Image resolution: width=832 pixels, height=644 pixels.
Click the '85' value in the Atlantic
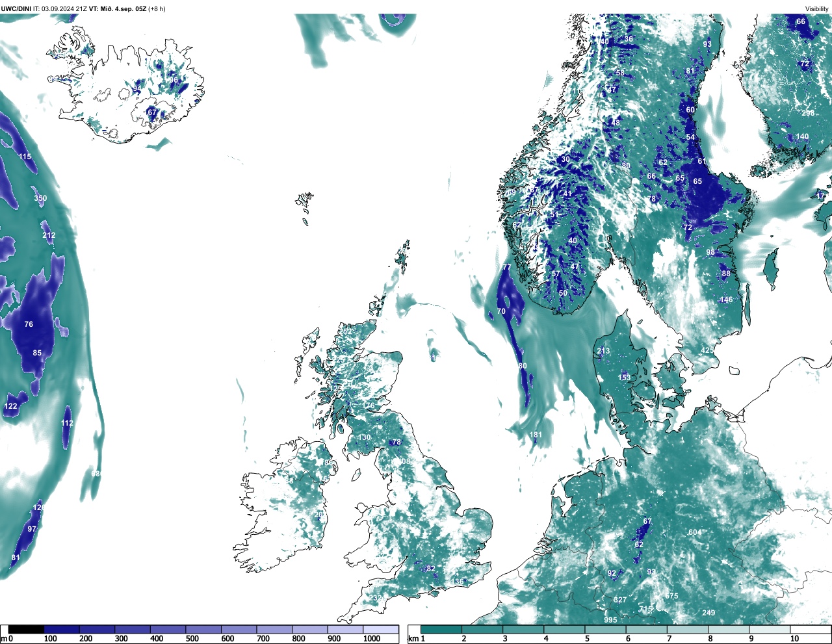point(37,354)
